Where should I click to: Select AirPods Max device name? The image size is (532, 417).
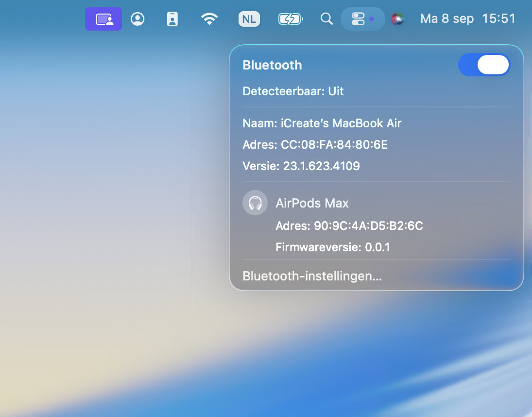point(312,203)
